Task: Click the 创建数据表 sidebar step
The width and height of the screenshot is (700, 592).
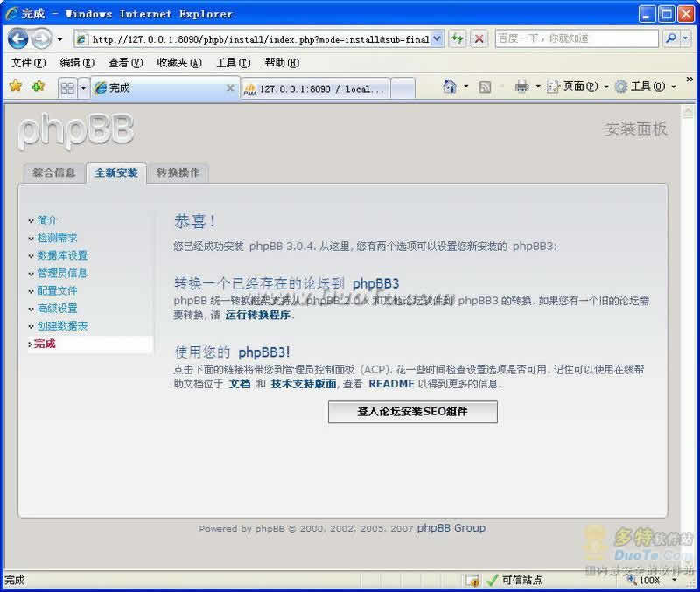Action: [x=62, y=326]
